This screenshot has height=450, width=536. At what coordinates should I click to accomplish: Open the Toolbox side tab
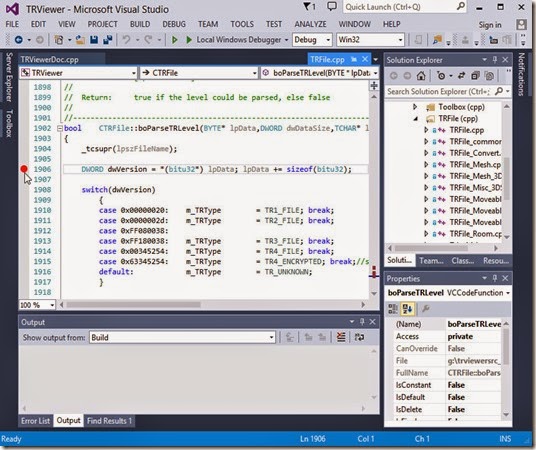(9, 123)
